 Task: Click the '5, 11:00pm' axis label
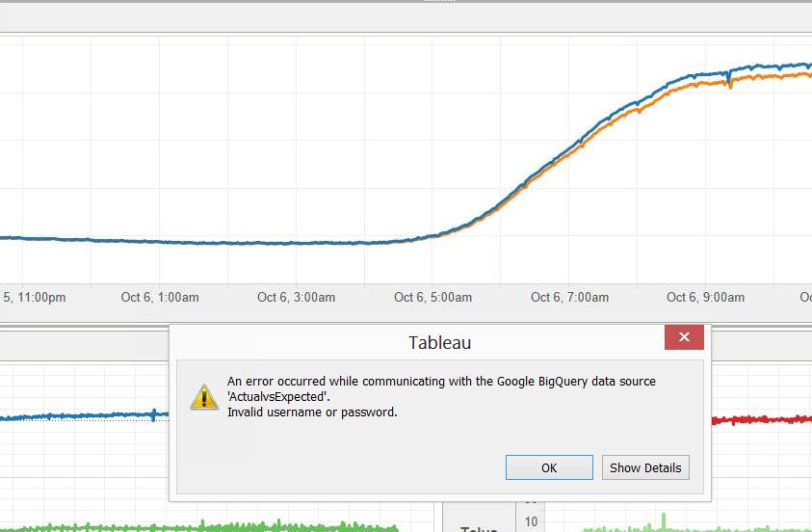(x=34, y=298)
